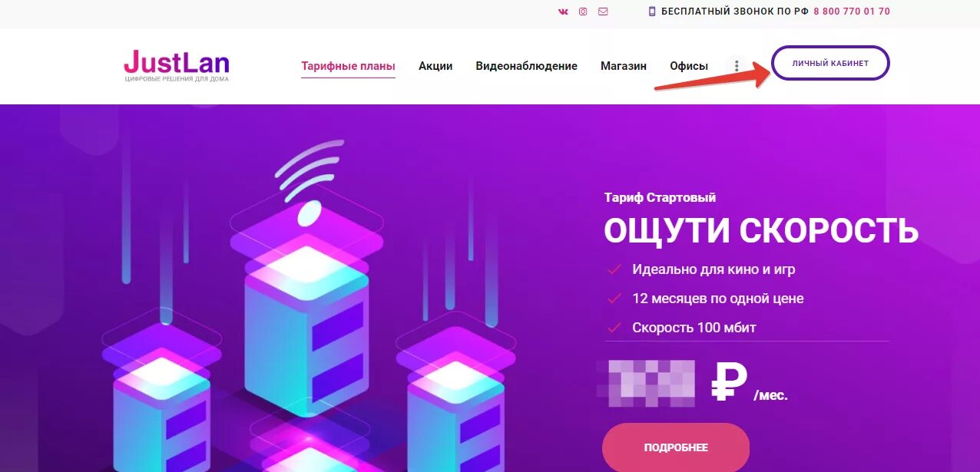Click the ruble currency symbol

tap(729, 381)
